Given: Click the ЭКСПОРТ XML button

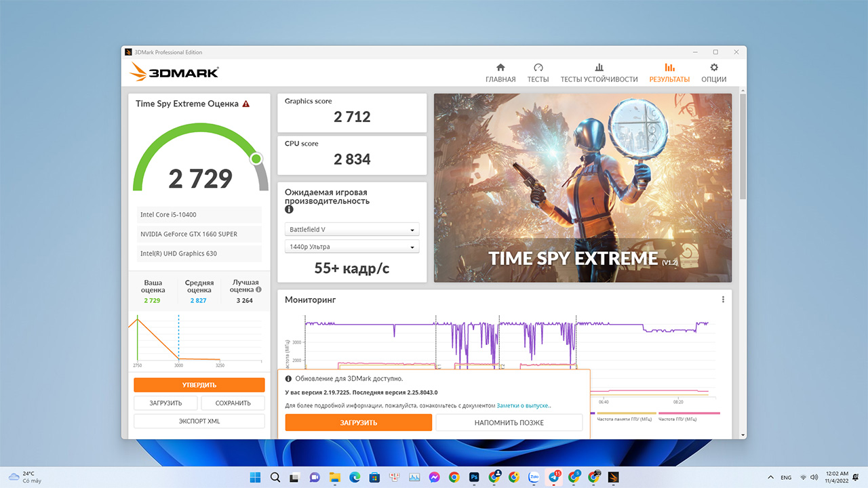Looking at the screenshot, I should (x=199, y=421).
